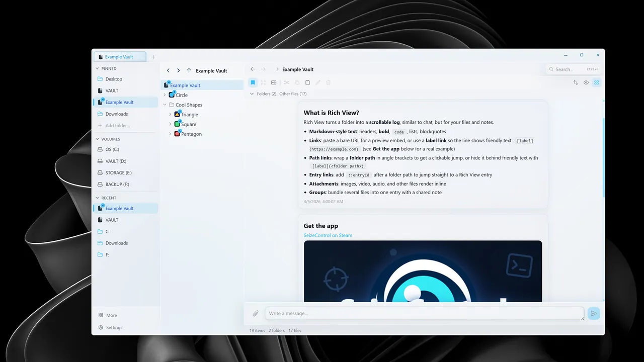Image resolution: width=644 pixels, height=362 pixels.
Task: Click the More grid icon in the sidebar
Action: (x=101, y=315)
